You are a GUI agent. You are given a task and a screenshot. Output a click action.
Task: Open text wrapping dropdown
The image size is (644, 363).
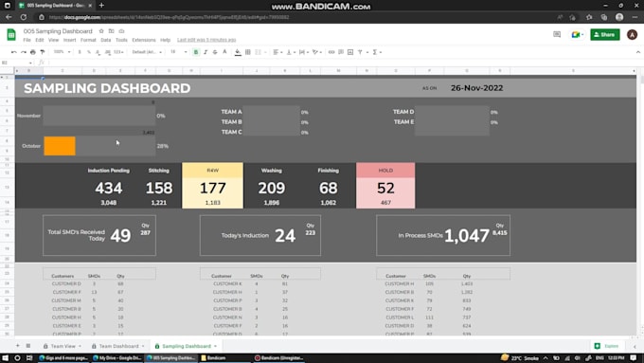(304, 52)
